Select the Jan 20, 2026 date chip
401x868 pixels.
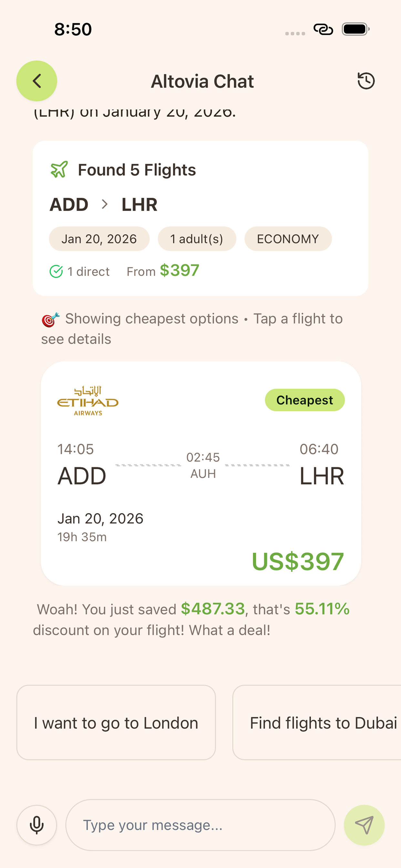pyautogui.click(x=99, y=239)
